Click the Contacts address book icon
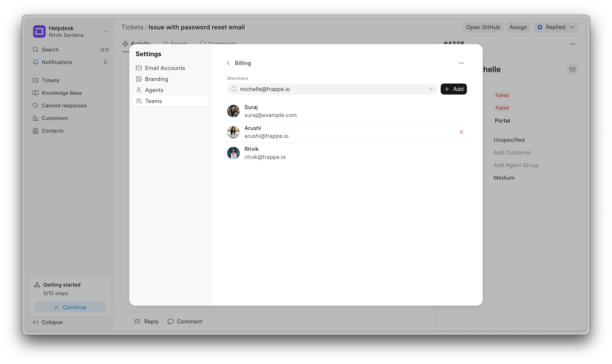The height and width of the screenshot is (364, 612). 36,131
